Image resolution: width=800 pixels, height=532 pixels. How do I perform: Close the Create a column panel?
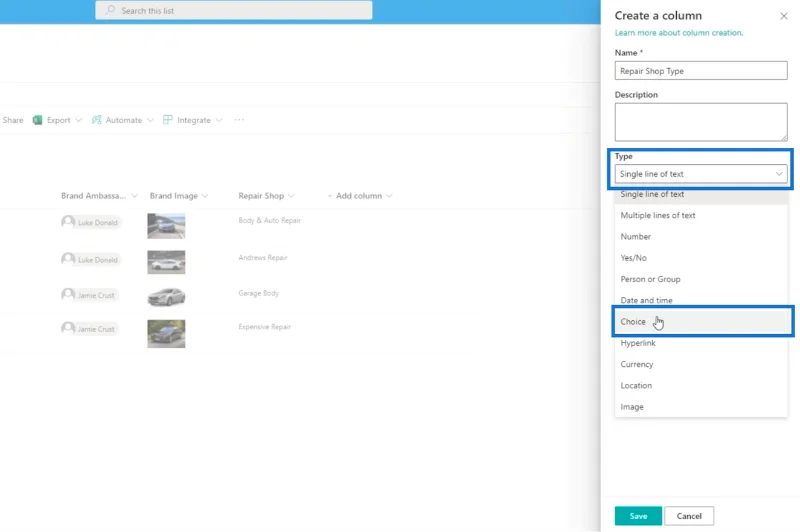tap(784, 16)
